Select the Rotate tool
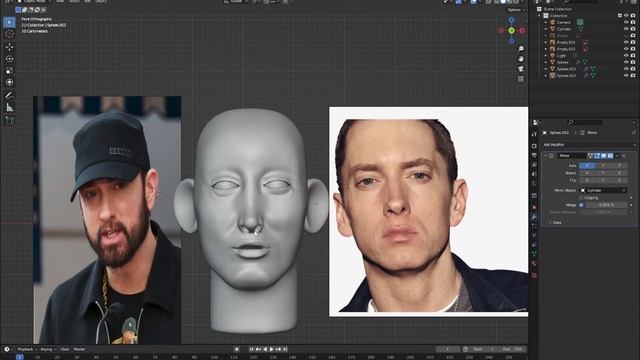 (x=9, y=59)
